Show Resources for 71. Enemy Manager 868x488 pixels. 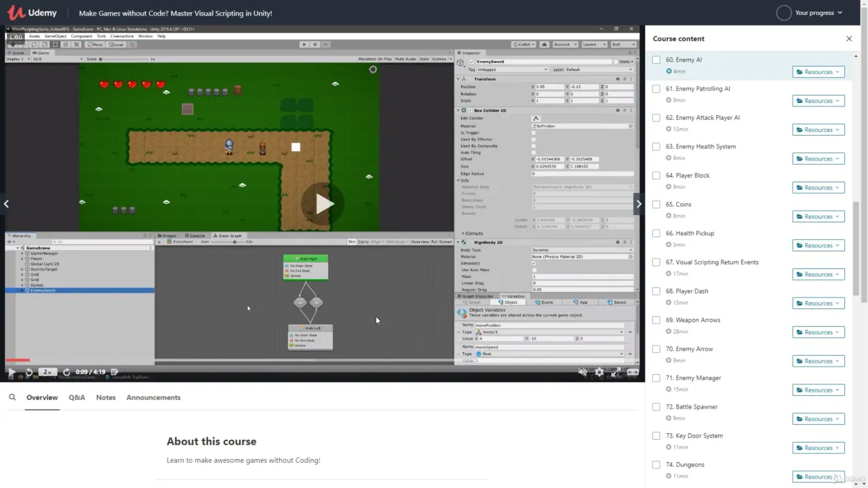coord(818,390)
